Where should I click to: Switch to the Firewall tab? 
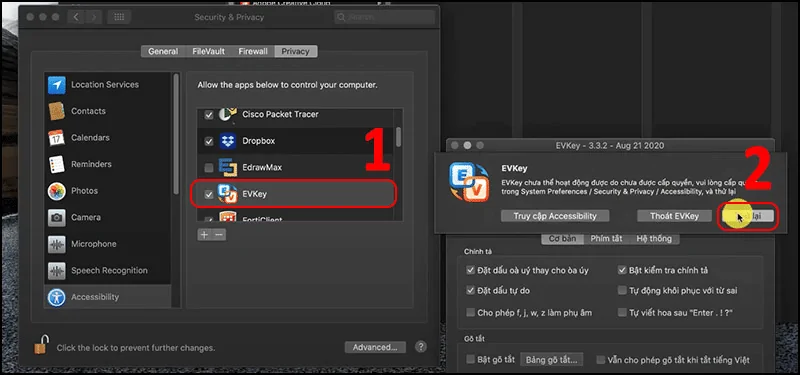pyautogui.click(x=253, y=52)
